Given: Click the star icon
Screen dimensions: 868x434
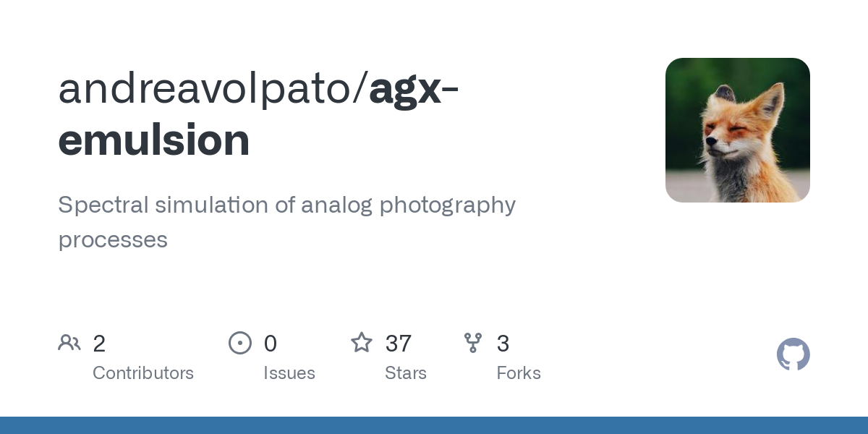Looking at the screenshot, I should tap(362, 342).
